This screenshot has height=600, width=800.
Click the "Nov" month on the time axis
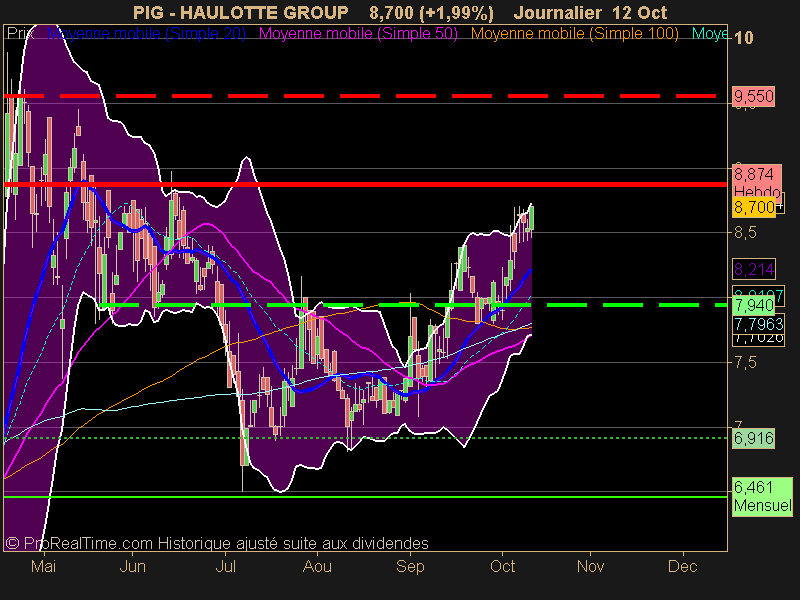point(590,566)
